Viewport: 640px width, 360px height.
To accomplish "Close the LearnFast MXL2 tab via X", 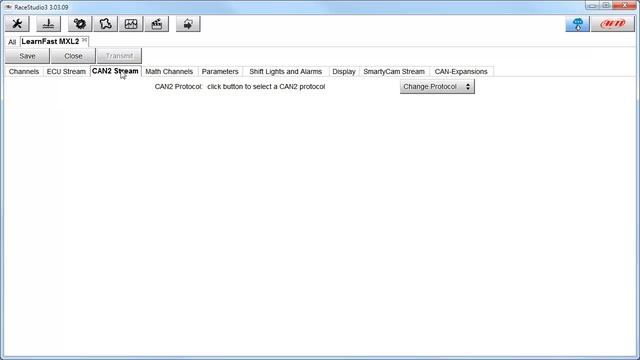I will (x=84, y=40).
